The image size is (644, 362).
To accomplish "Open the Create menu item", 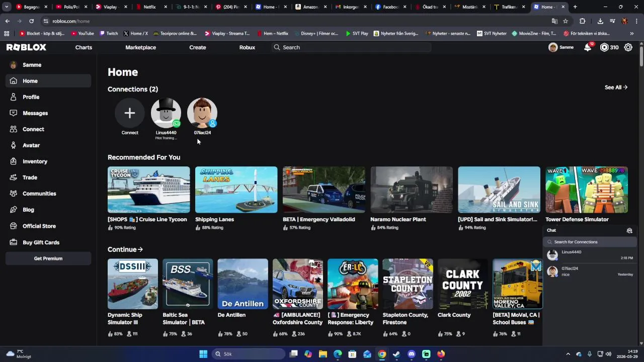I will click(x=198, y=47).
